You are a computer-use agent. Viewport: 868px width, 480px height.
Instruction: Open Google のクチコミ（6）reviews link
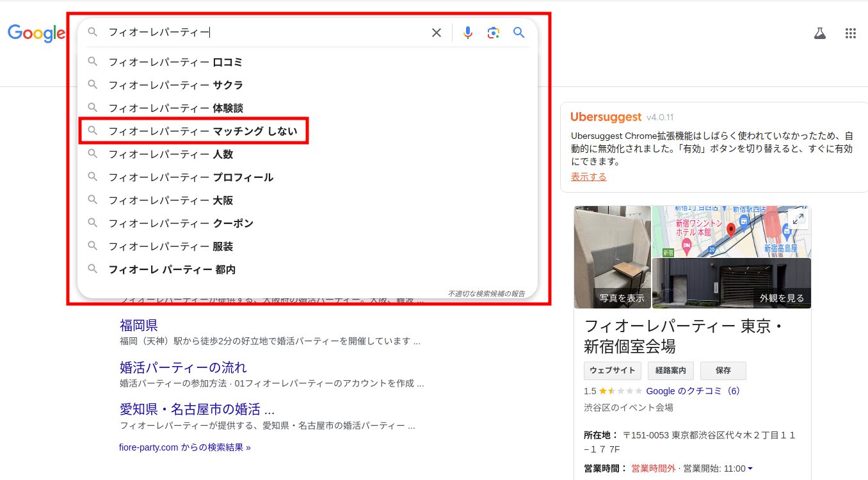coord(693,390)
